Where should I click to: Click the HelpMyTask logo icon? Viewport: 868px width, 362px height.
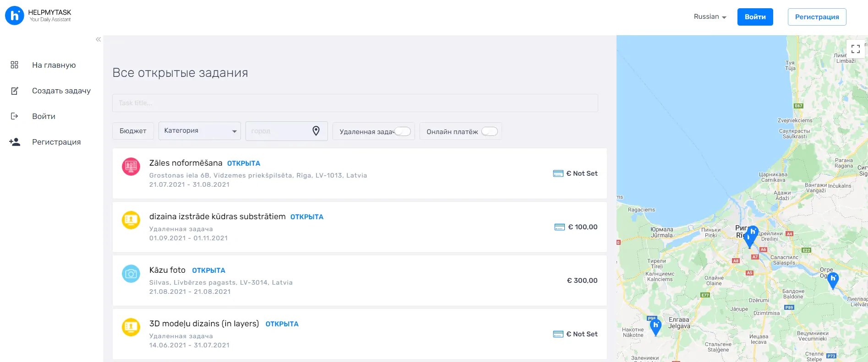tap(15, 16)
